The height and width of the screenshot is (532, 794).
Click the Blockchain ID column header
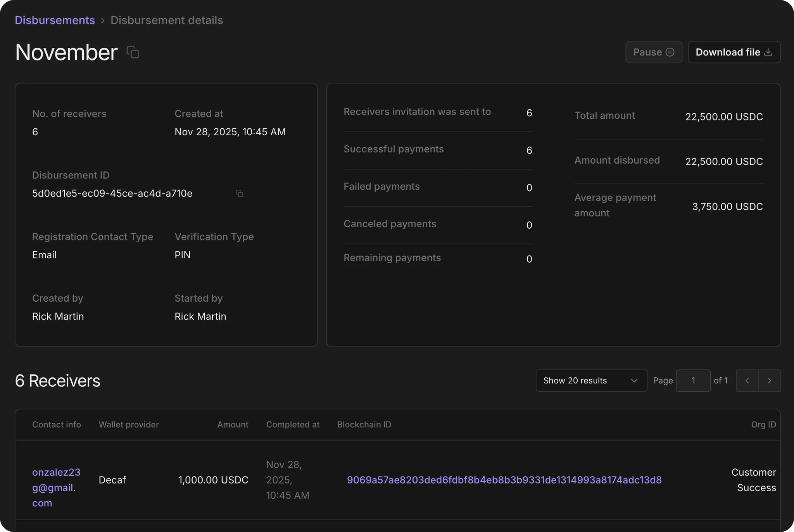[364, 425]
